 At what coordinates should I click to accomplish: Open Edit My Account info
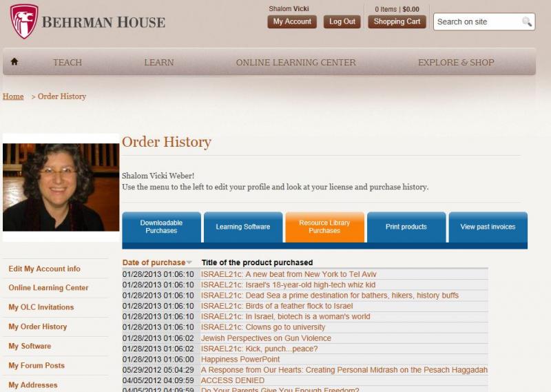click(x=44, y=269)
